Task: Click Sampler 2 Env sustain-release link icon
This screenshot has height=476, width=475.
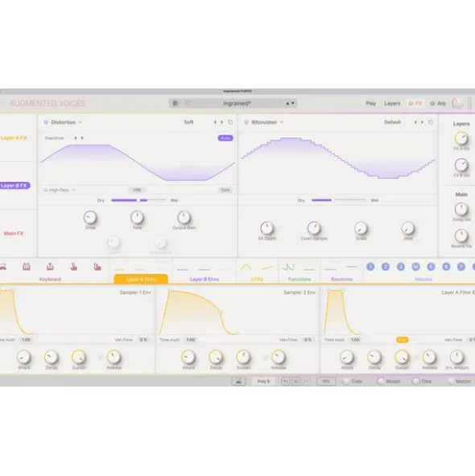Action: (265, 358)
